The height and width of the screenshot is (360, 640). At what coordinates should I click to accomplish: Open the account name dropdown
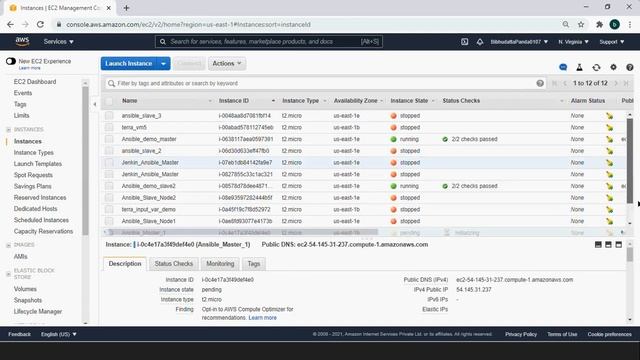point(519,42)
